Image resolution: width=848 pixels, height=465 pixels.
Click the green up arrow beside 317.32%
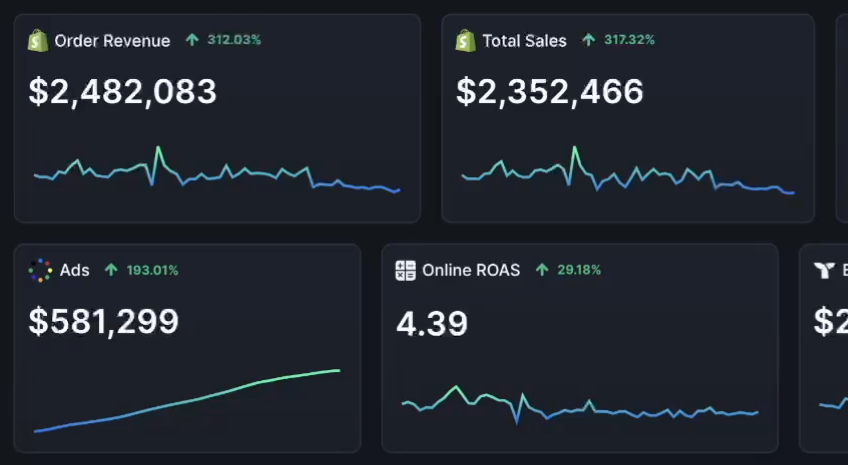[x=588, y=41]
